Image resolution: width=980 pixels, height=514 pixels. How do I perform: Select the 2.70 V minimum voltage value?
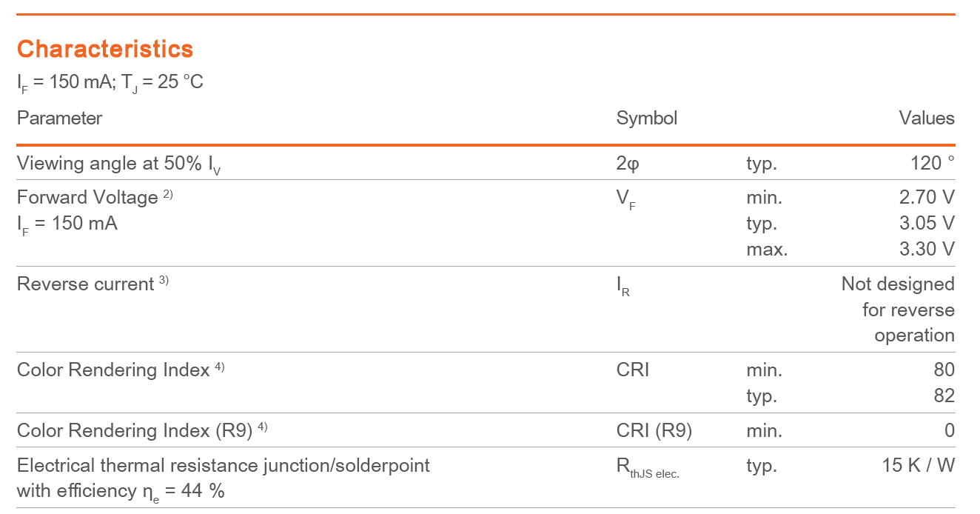point(927,198)
